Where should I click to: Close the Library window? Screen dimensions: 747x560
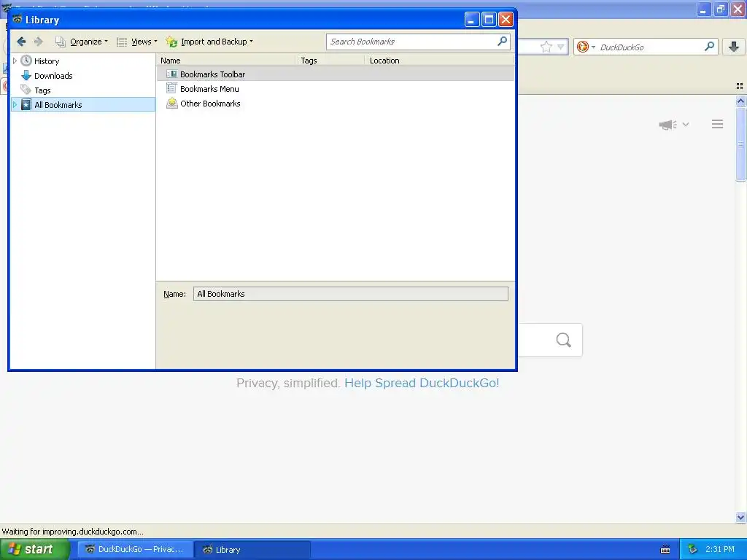point(506,20)
